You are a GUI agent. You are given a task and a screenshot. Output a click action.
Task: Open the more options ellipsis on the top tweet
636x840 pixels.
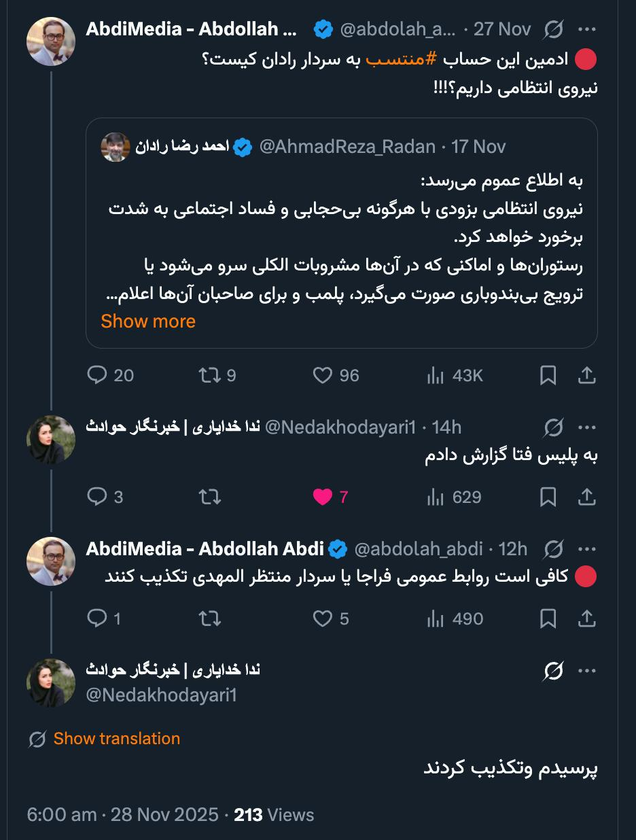(x=586, y=29)
